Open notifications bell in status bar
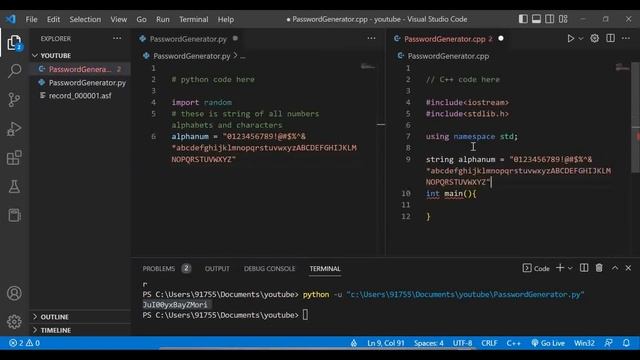The image size is (640, 360). 626,343
